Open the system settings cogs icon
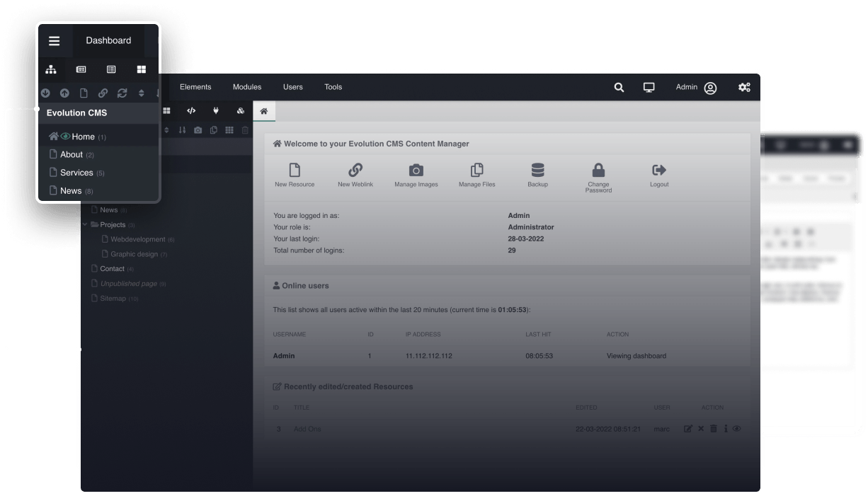The width and height of the screenshot is (868, 496). [x=744, y=88]
